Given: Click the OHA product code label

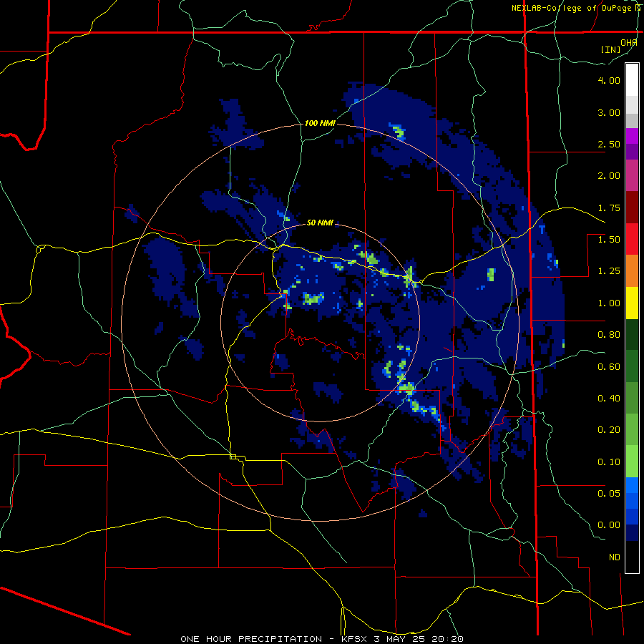Looking at the screenshot, I should point(629,42).
